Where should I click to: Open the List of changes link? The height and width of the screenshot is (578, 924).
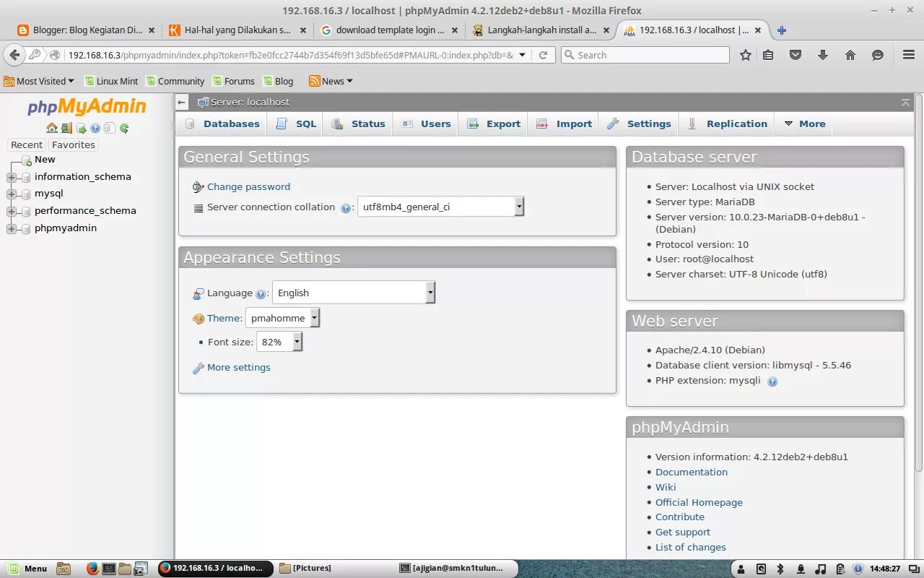tap(690, 547)
